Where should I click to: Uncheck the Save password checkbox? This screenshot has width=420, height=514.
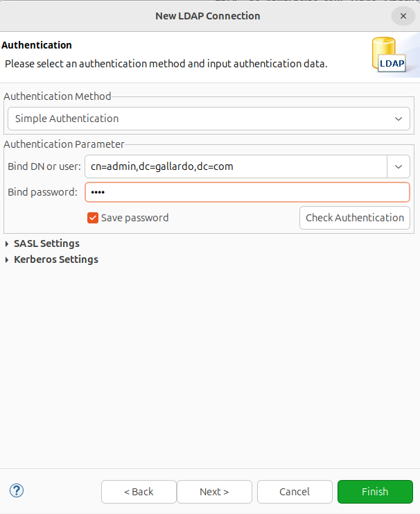[93, 218]
